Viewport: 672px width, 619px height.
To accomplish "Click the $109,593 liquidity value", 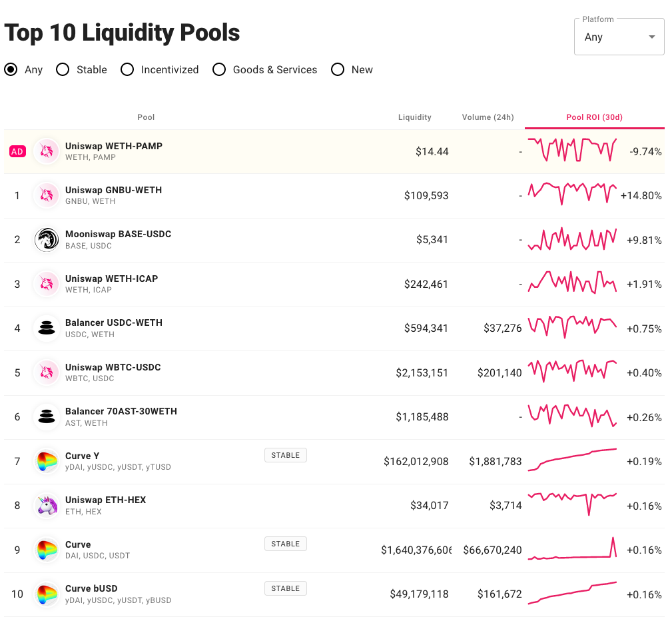I will [x=426, y=195].
